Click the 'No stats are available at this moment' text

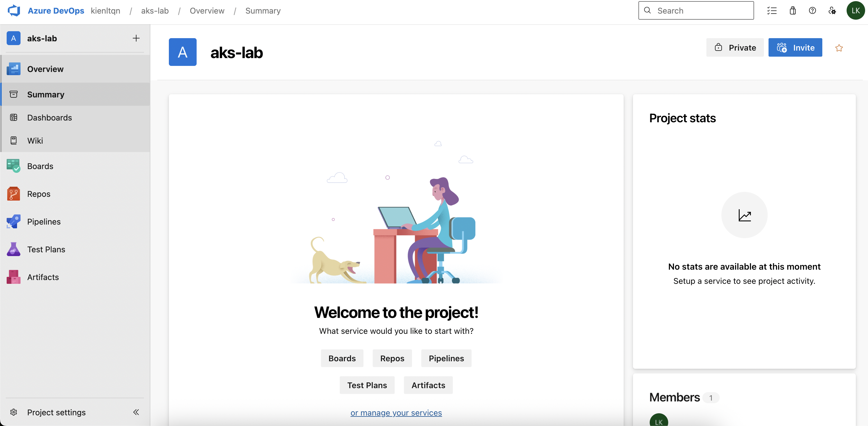pyautogui.click(x=744, y=266)
